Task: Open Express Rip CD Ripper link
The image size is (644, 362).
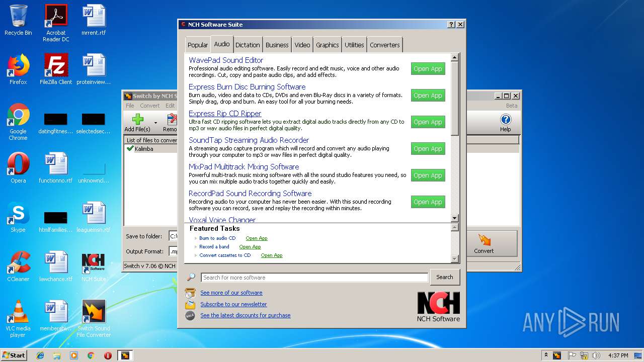Action: click(225, 114)
